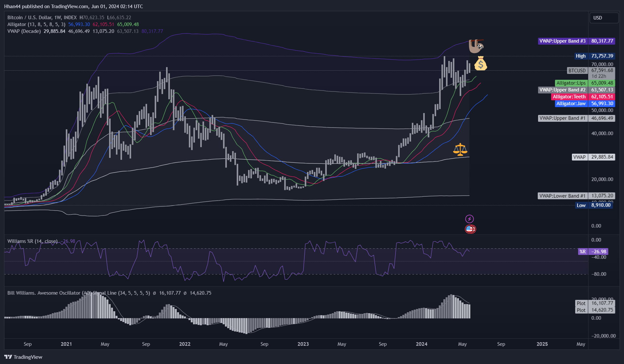Click the money bag emoji marker
This screenshot has width=624, height=364.
[x=480, y=63]
